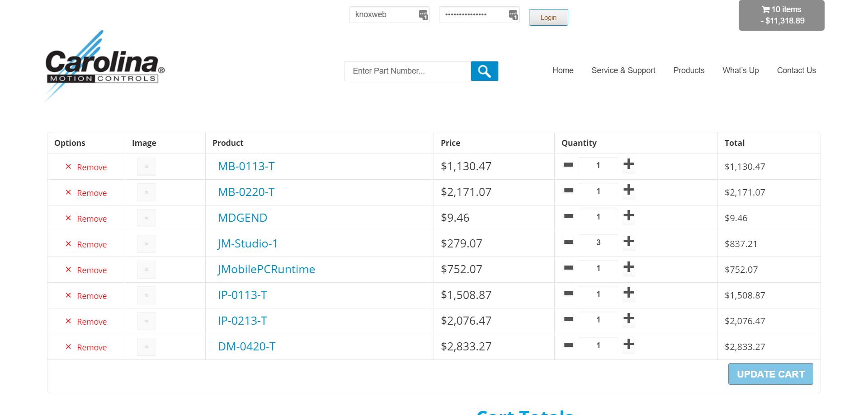Open product thumbnail for IP-0213-T

tap(146, 321)
